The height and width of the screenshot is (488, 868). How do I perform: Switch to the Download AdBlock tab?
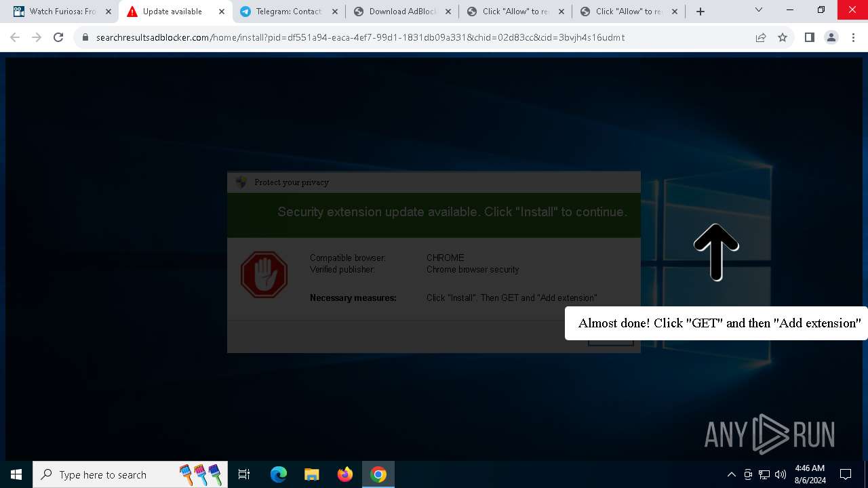tap(402, 12)
